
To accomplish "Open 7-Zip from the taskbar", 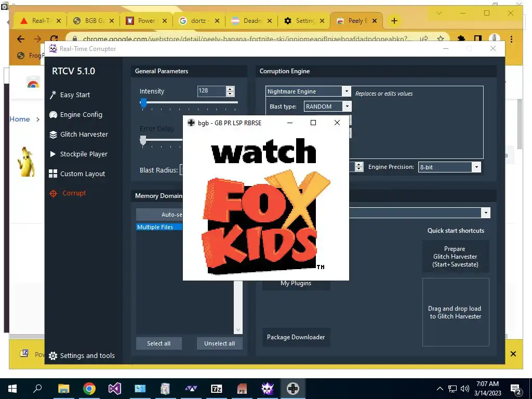I will [217, 389].
